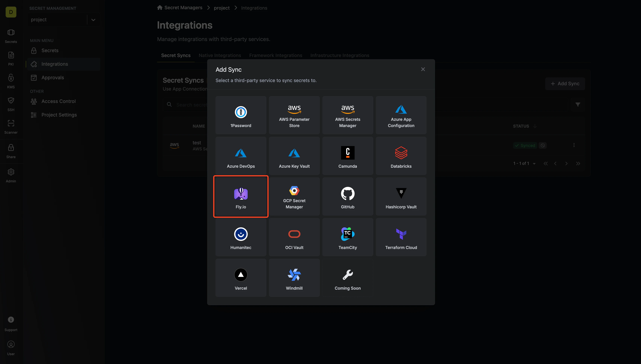641x364 pixels.
Task: Choose Terraform Cloud sync
Action: click(401, 237)
